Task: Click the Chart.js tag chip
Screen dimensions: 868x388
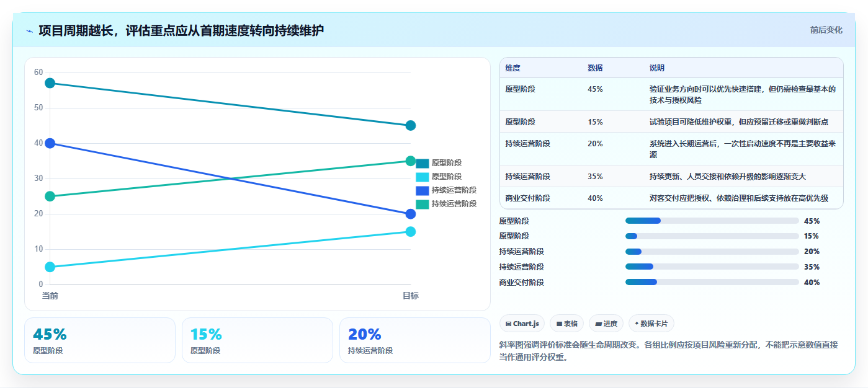Action: pos(522,324)
